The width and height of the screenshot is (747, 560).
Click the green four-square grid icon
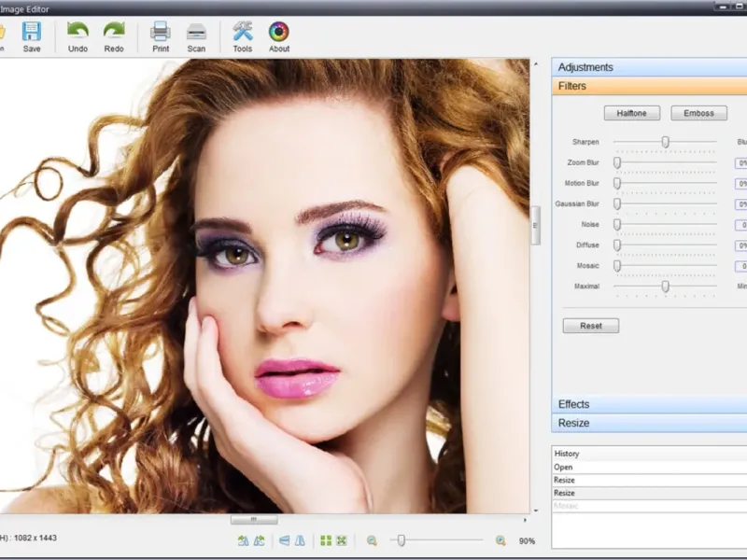pos(326,540)
